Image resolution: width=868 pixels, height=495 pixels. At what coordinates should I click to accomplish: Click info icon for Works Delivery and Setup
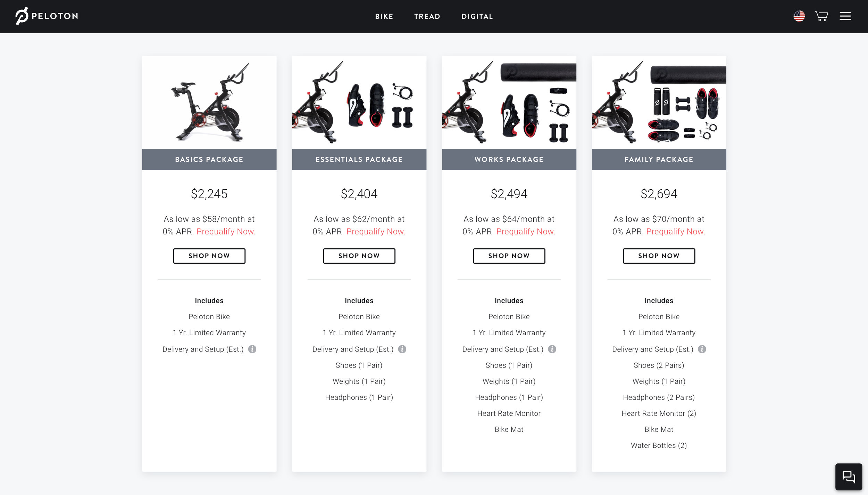pyautogui.click(x=552, y=349)
